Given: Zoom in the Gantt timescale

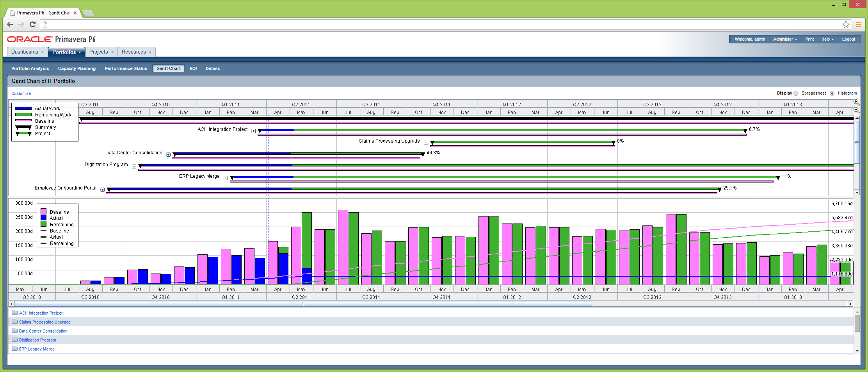Looking at the screenshot, I should [856, 102].
